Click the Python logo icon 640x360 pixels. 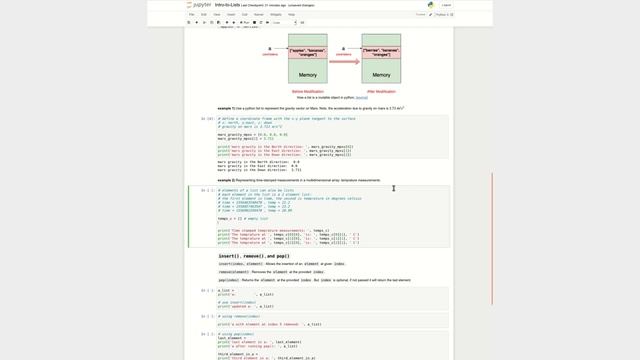click(x=431, y=5)
